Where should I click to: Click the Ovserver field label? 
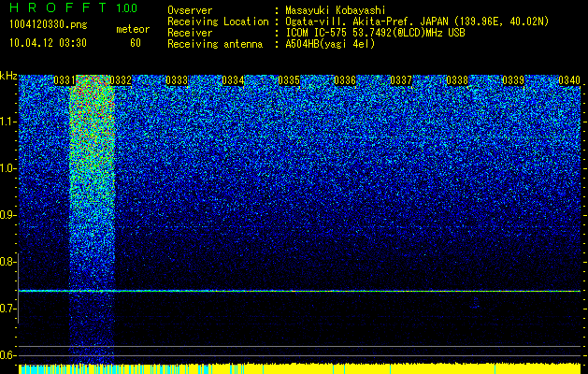[190, 10]
